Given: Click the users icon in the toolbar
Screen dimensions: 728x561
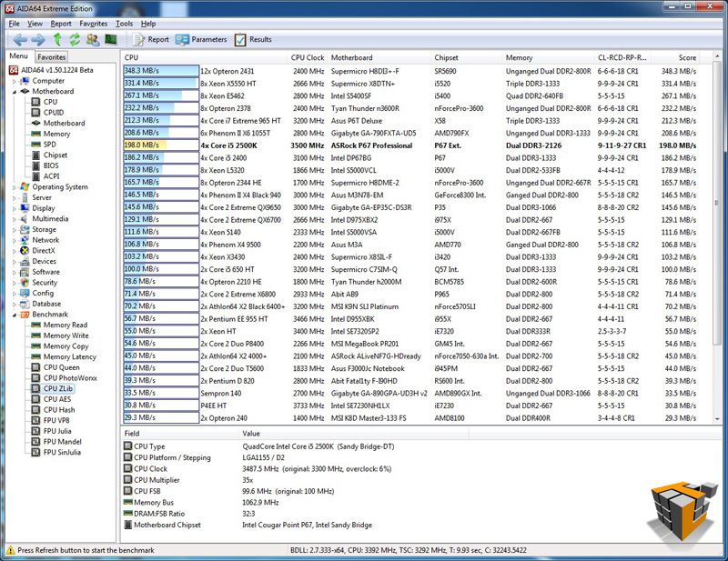Looking at the screenshot, I should click(x=93, y=40).
